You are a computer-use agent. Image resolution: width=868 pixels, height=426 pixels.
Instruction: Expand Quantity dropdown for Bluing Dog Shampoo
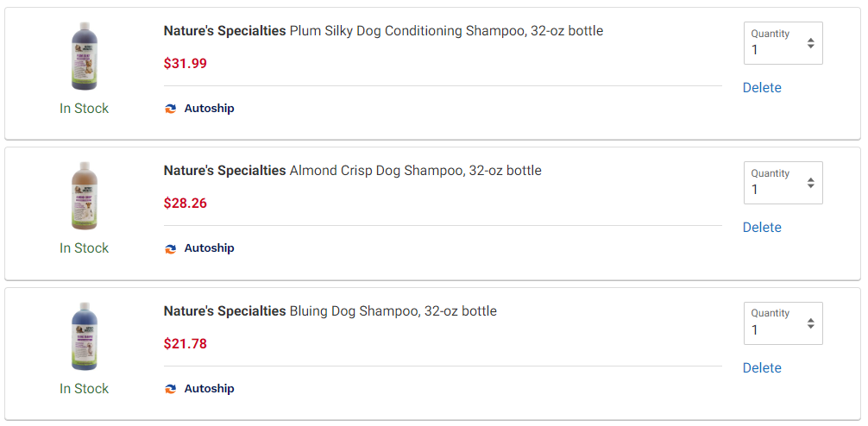[x=783, y=323]
